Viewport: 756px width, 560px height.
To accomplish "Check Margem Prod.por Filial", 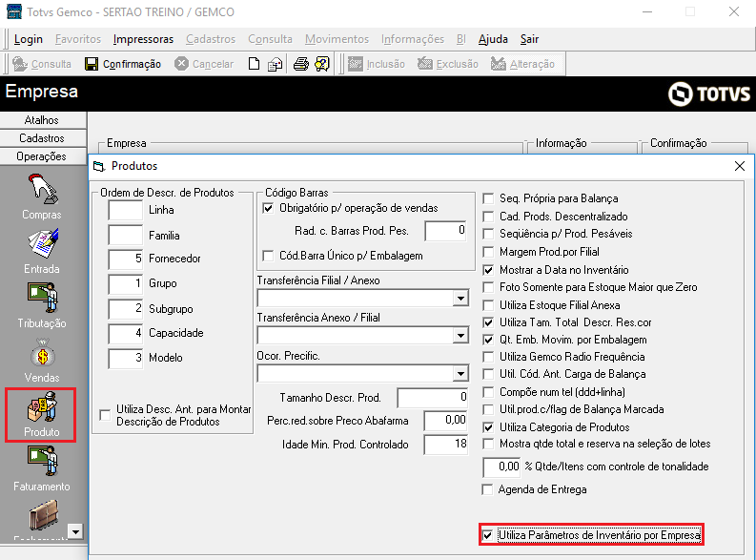I will coord(488,252).
